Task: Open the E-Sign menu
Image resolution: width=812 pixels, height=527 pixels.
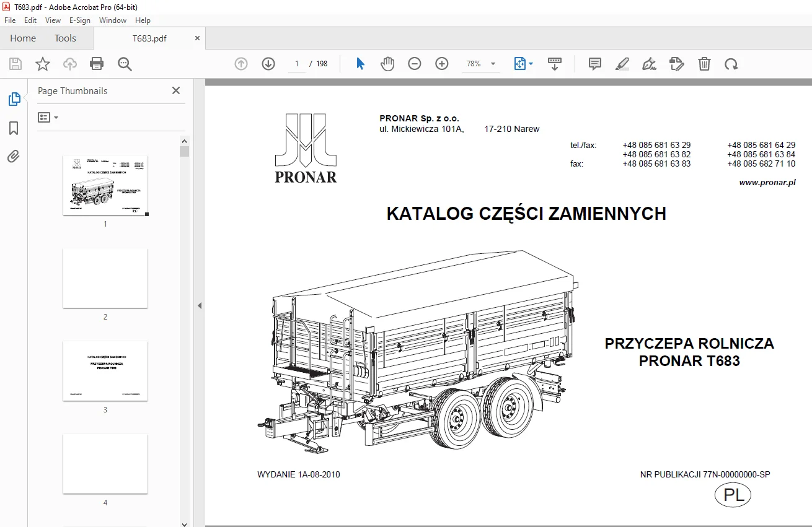Action: click(x=80, y=20)
